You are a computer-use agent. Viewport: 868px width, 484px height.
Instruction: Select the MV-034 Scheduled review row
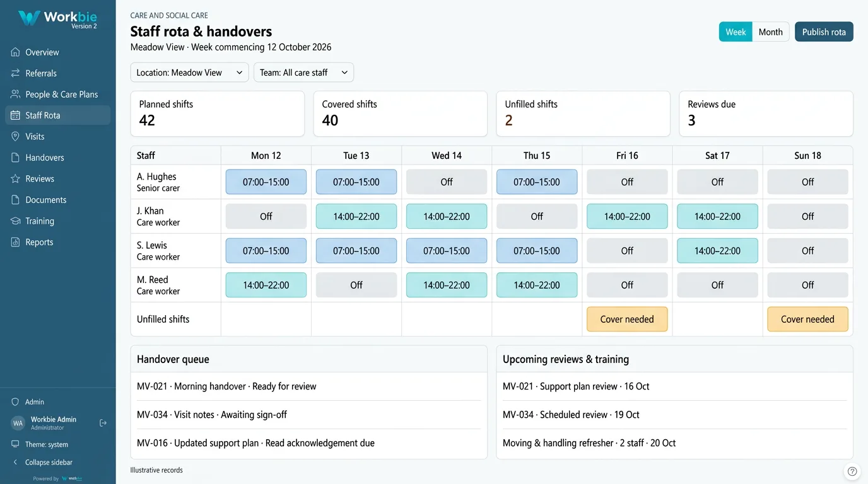point(674,415)
